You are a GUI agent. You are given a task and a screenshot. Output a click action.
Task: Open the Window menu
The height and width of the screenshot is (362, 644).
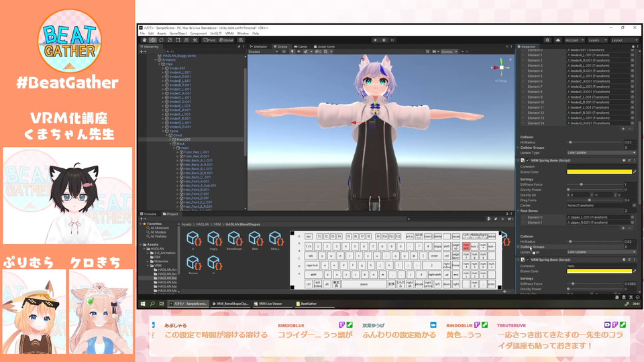point(243,34)
